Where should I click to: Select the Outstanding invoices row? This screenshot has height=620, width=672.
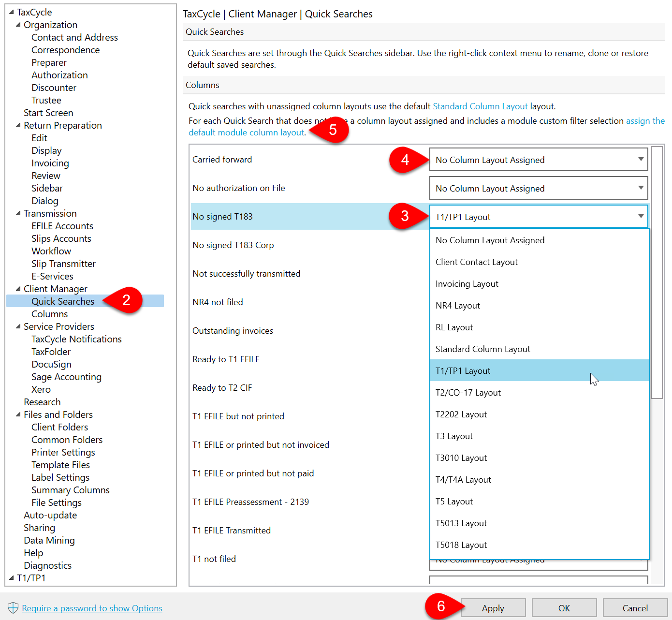pos(308,331)
